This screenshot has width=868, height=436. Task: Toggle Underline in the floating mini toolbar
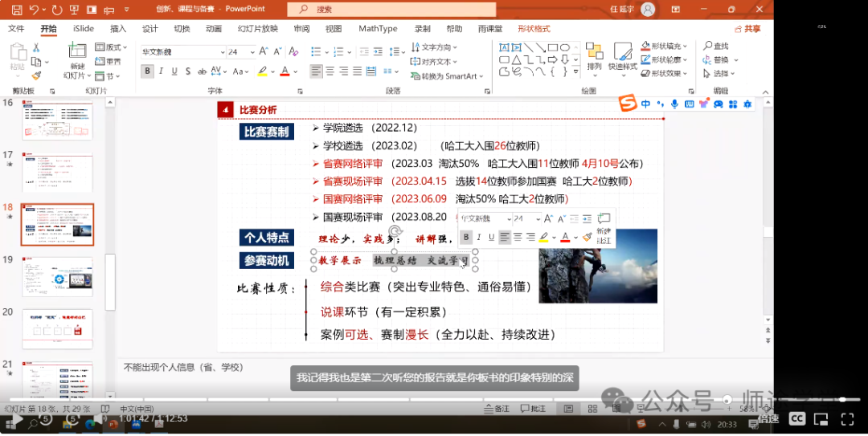coord(491,238)
